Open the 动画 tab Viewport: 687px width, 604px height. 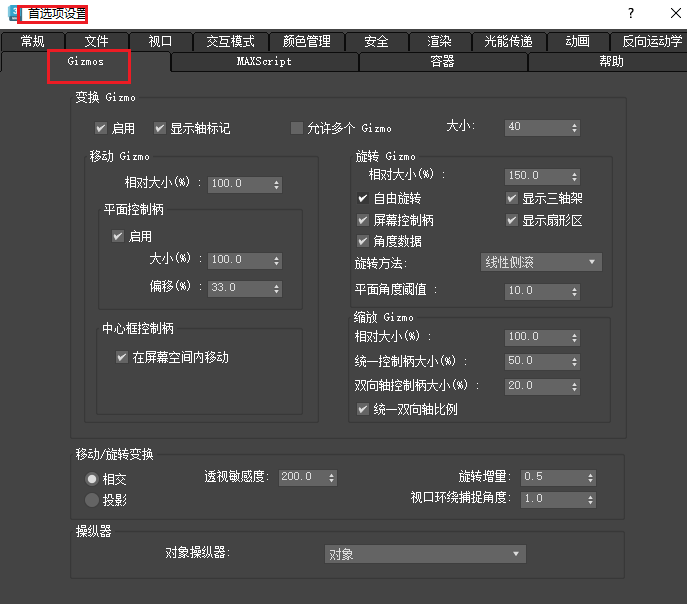[x=578, y=42]
